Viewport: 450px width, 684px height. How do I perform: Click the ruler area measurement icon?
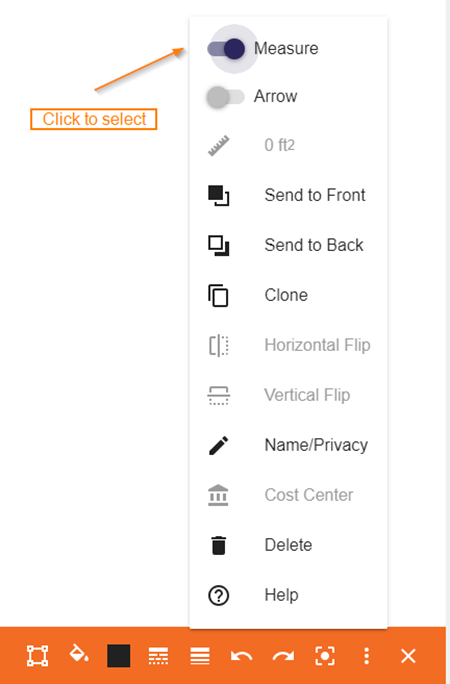coord(218,146)
